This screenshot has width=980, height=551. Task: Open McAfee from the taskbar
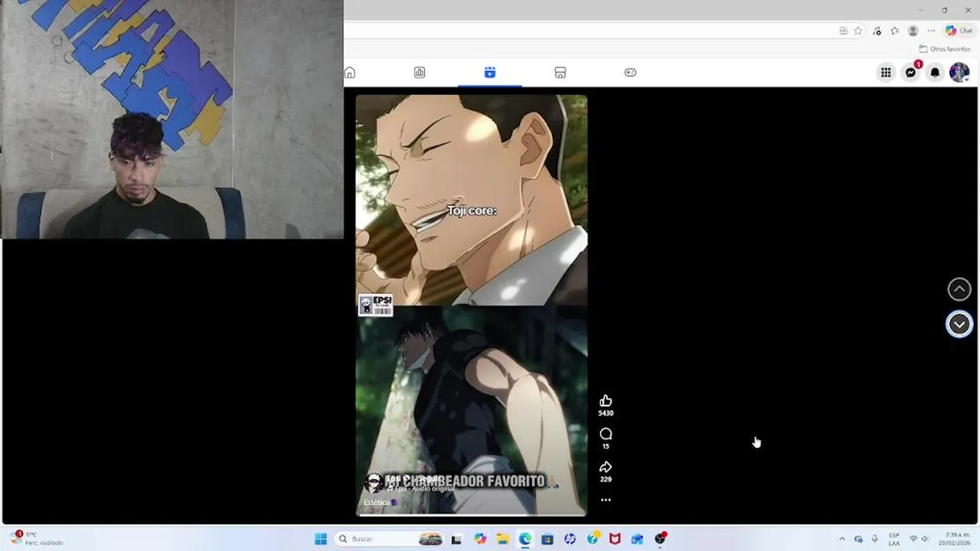coord(615,539)
